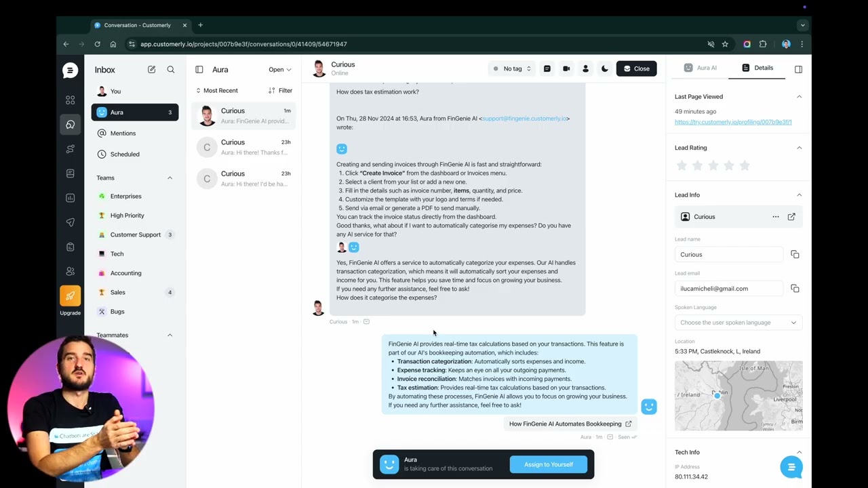Open the floating chat widget bubble
The height and width of the screenshot is (488, 868).
coord(791,467)
